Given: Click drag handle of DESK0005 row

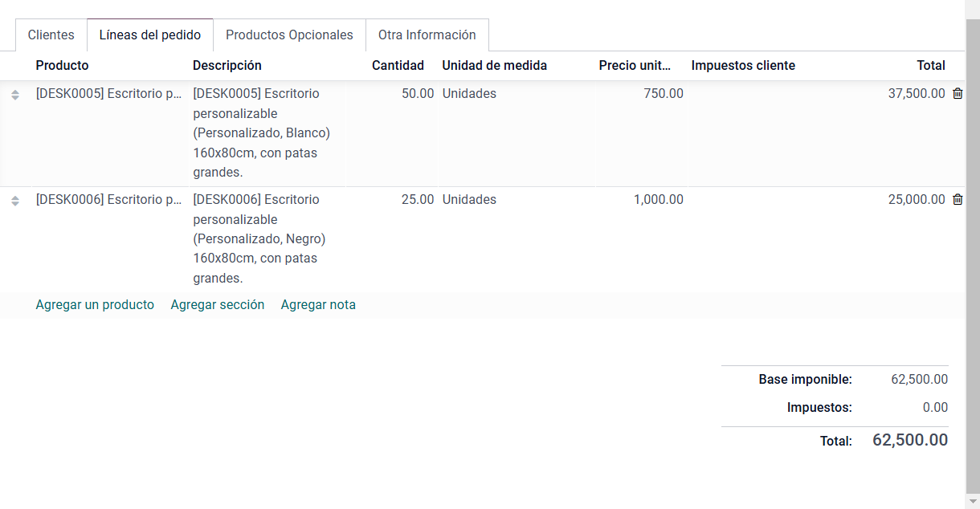Looking at the screenshot, I should [15, 95].
